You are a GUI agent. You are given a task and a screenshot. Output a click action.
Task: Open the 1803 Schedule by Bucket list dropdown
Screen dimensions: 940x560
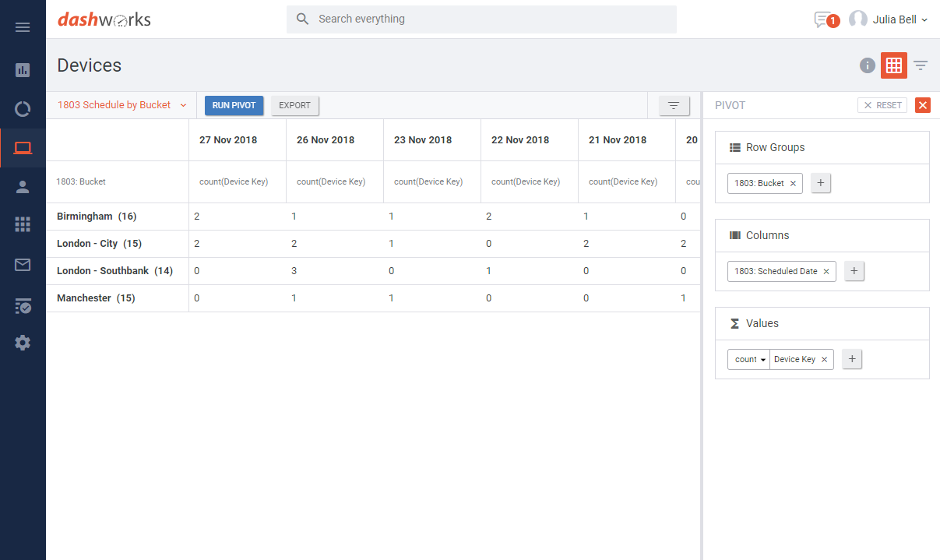(x=122, y=105)
